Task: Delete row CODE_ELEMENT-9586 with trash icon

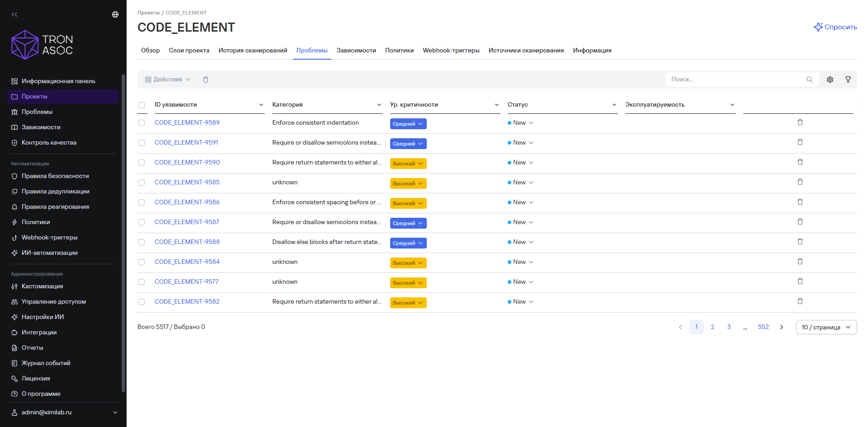Action: click(x=800, y=202)
